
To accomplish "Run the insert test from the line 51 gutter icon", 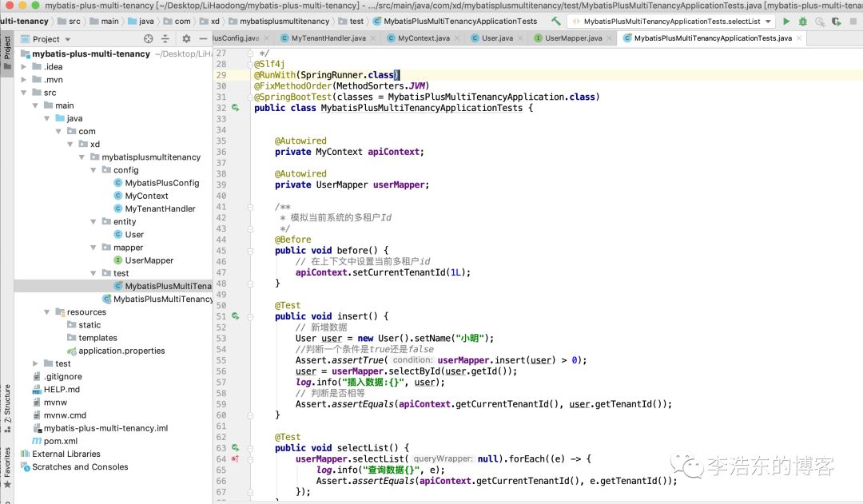I will [235, 316].
